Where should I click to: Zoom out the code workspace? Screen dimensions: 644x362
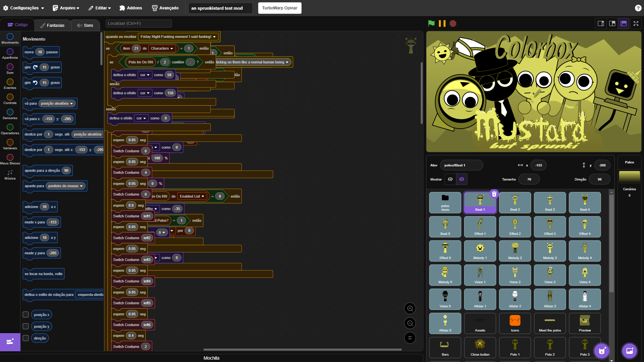(x=410, y=323)
